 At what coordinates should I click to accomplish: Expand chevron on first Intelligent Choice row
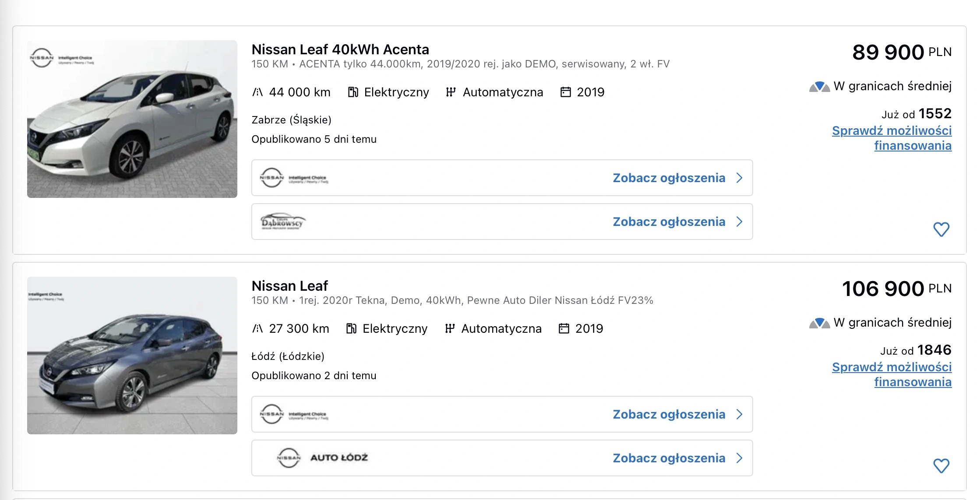point(740,178)
